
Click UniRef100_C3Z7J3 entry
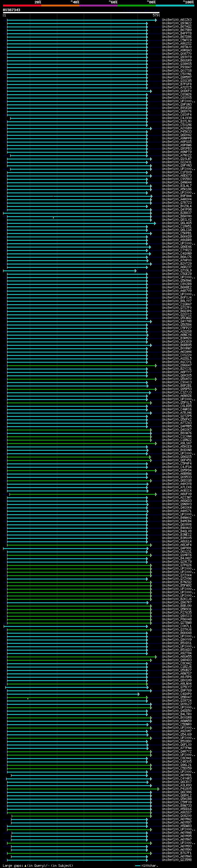pyautogui.click(x=177, y=393)
